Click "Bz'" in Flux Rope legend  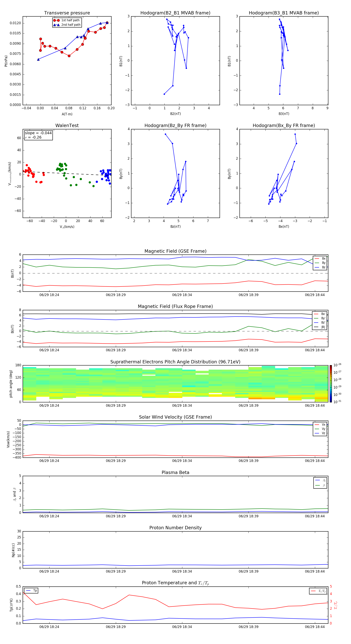(x=320, y=323)
